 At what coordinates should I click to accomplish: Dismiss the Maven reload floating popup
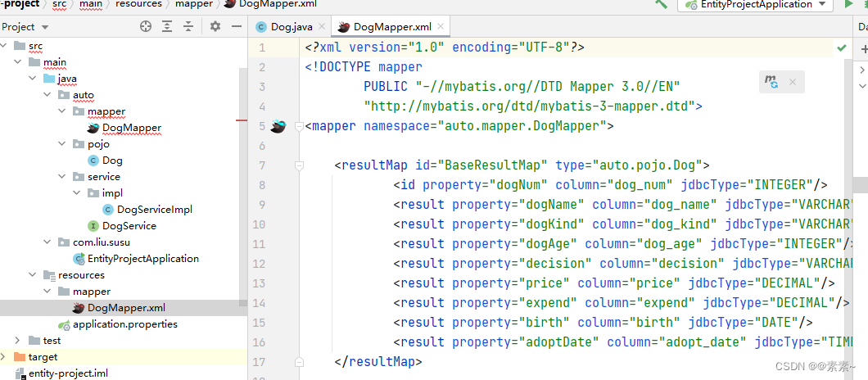coord(792,82)
